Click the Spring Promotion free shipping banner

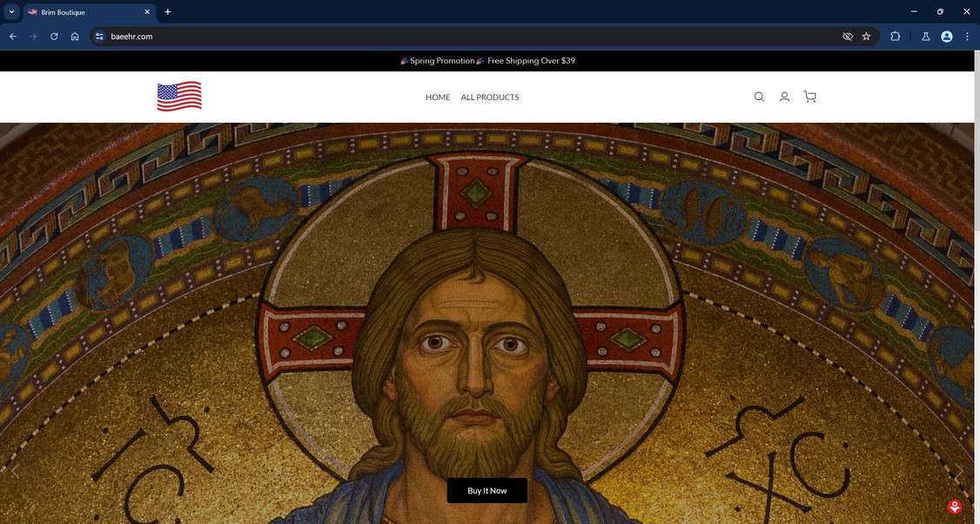487,61
